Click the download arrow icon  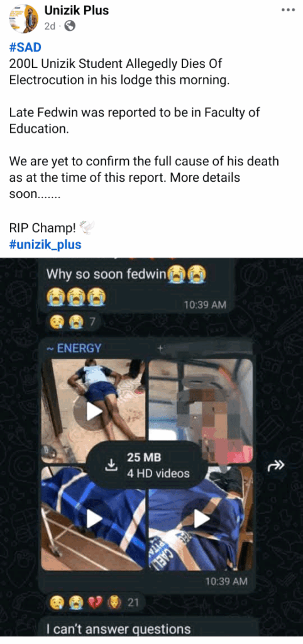coord(111,465)
